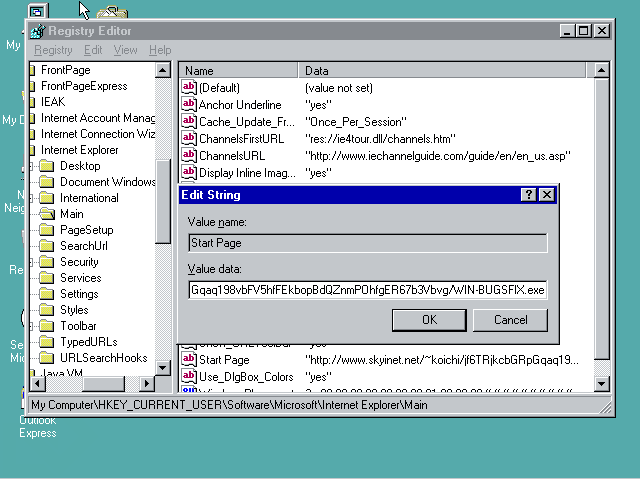Open the Edit menu

93,50
